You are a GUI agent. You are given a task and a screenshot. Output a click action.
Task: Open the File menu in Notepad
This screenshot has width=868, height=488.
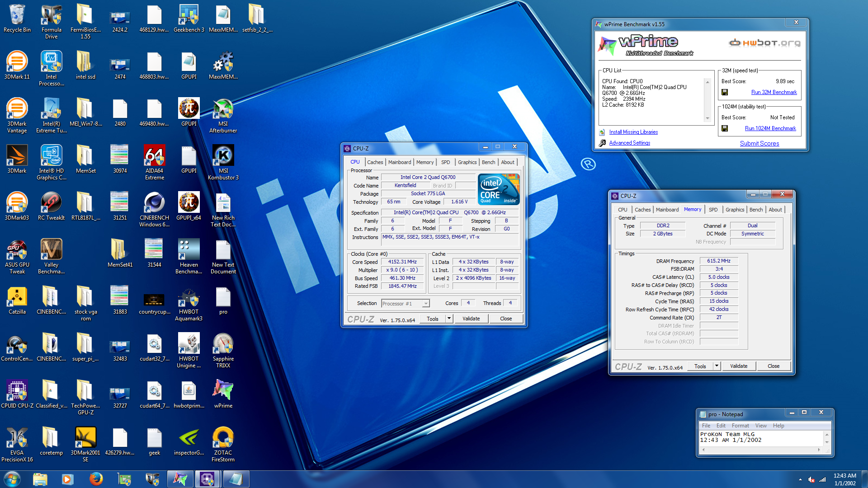706,426
